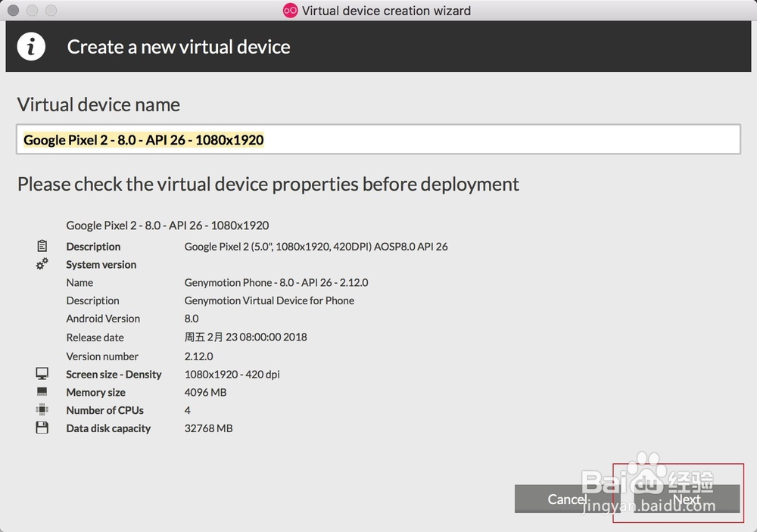Viewport: 757px width, 532px height.
Task: Click the Android Version value 8.0
Action: click(x=192, y=319)
